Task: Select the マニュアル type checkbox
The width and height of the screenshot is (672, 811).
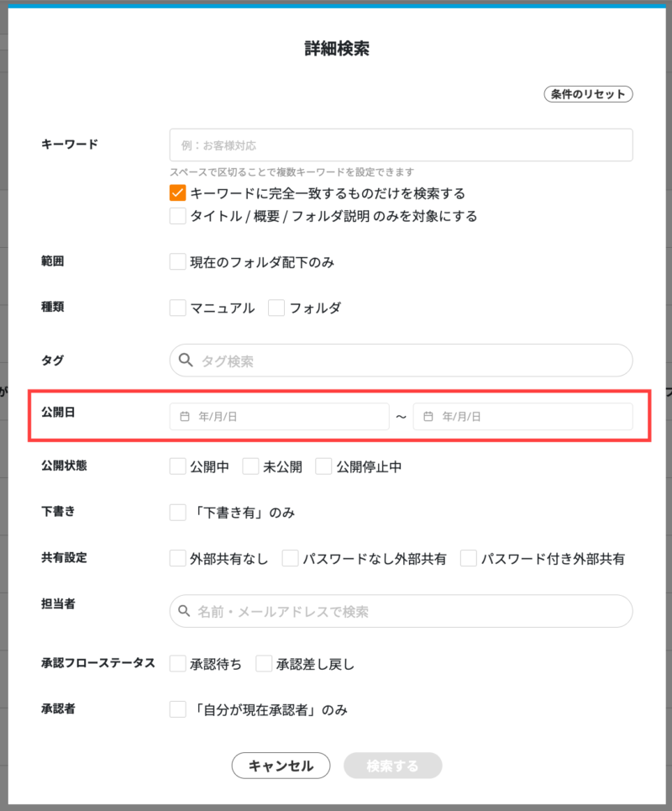Action: (x=176, y=308)
